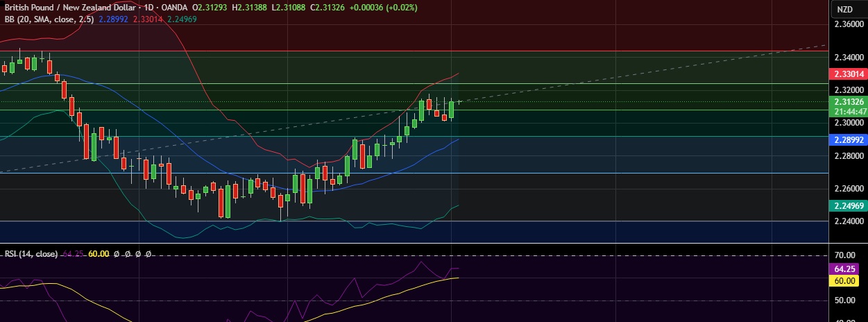
Task: Click the 64.25 RSI value in RSI legend
Action: pos(74,254)
